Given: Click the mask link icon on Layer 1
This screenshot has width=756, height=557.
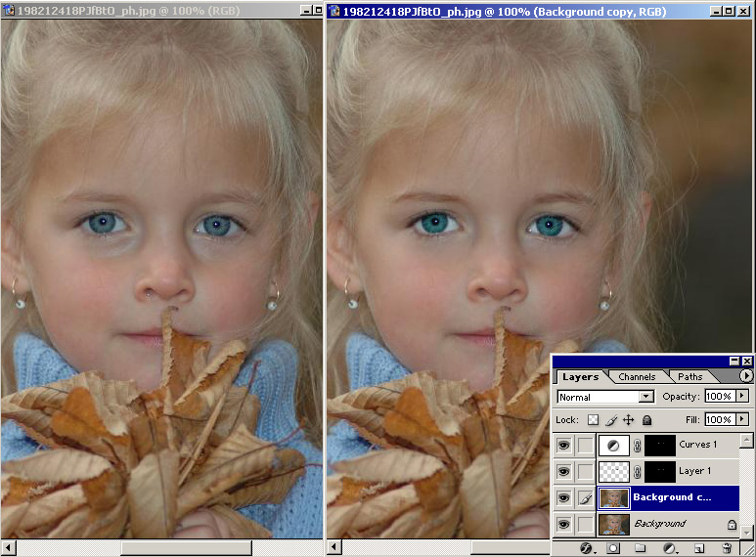Looking at the screenshot, I should pyautogui.click(x=637, y=472).
